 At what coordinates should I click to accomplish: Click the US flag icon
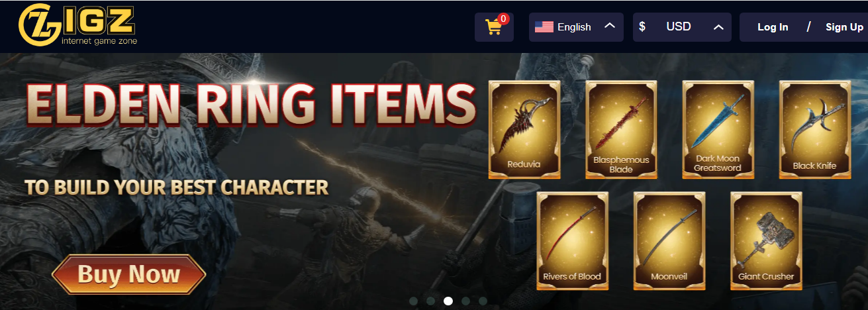544,27
